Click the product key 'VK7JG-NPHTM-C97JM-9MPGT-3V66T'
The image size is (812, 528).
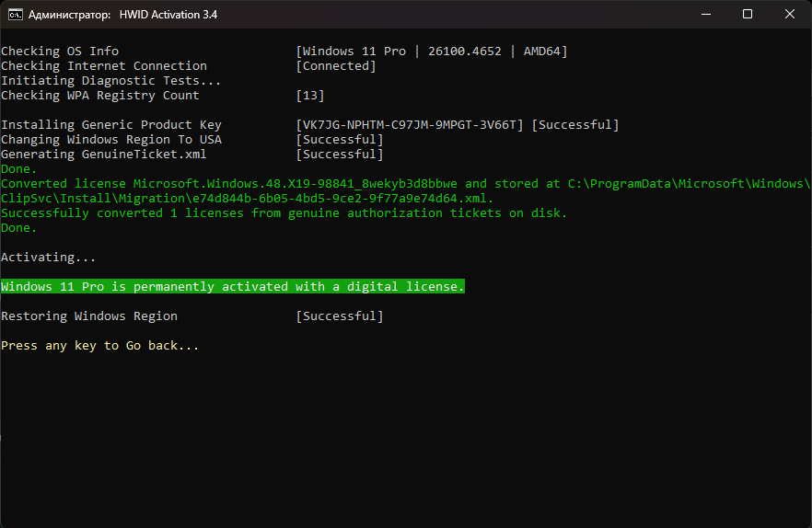tap(410, 125)
